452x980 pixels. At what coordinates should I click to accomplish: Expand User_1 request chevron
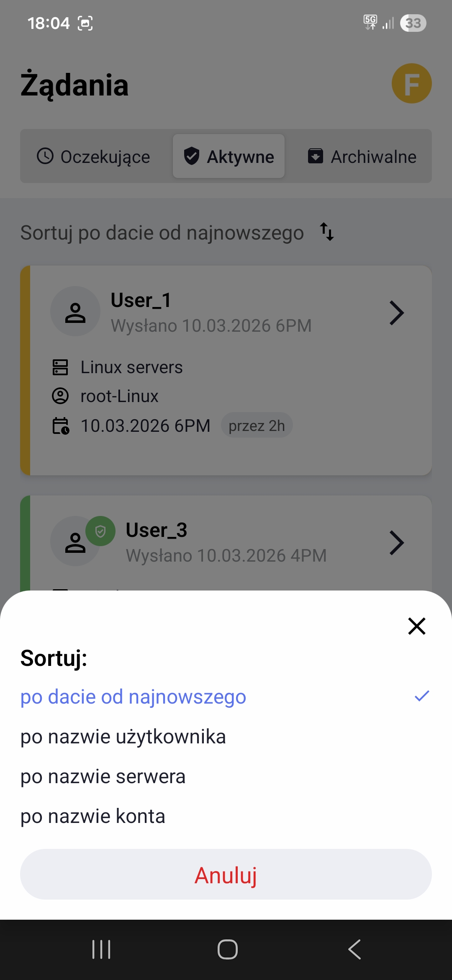coord(396,313)
